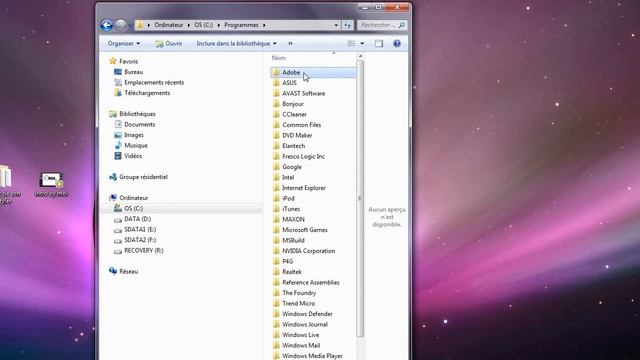Open the Documents library
This screenshot has height=360, width=640.
[140, 124]
